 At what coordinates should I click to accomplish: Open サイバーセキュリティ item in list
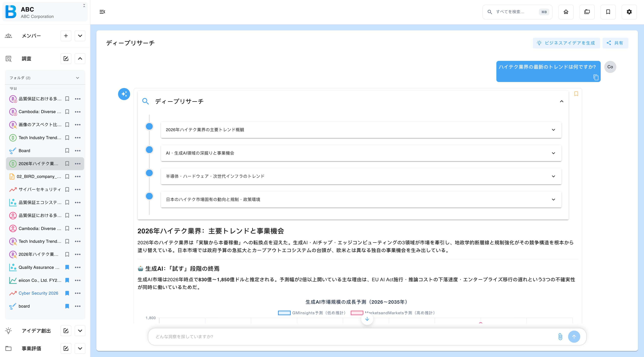tap(40, 189)
